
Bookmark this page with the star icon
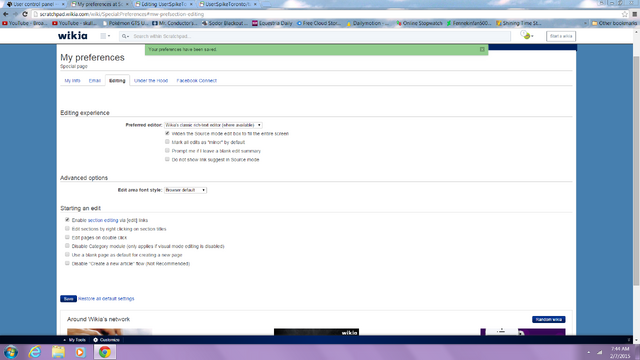pos(624,14)
